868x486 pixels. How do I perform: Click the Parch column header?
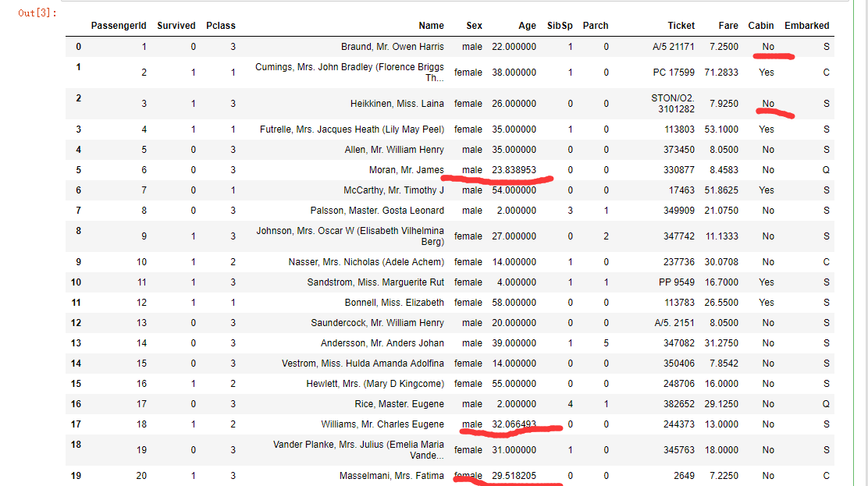596,26
